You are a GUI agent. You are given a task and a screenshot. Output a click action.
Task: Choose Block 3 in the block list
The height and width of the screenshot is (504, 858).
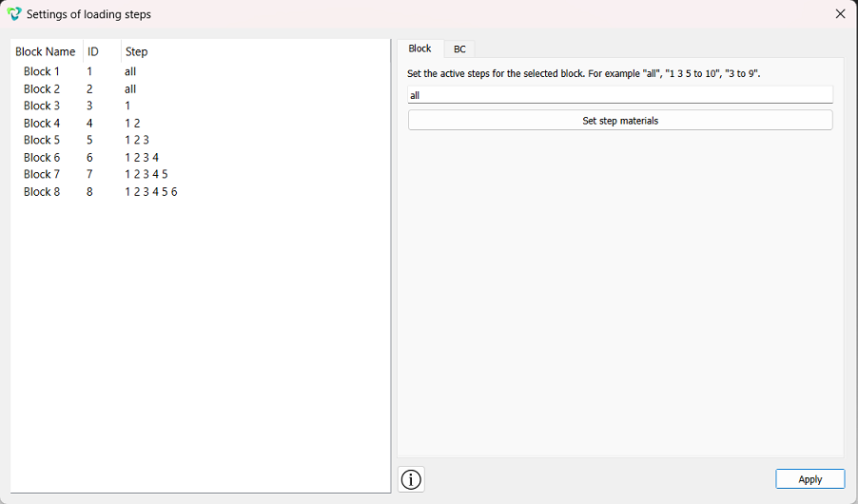click(201, 106)
